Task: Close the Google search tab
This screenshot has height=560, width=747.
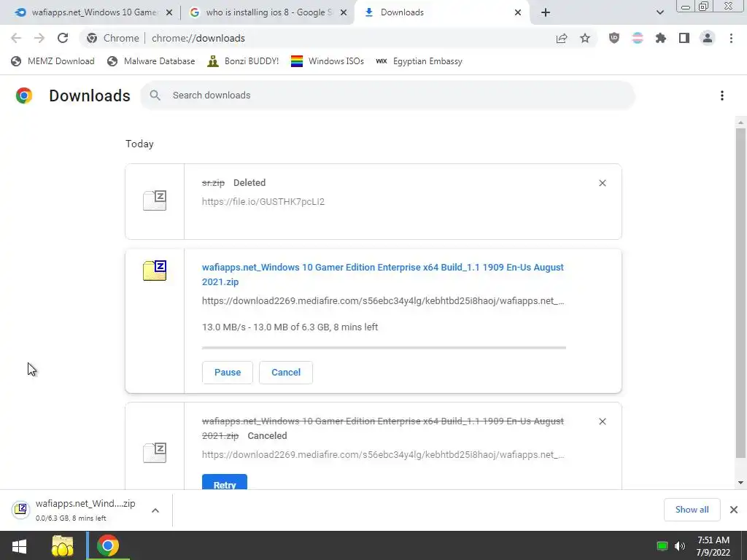Action: 344,12
